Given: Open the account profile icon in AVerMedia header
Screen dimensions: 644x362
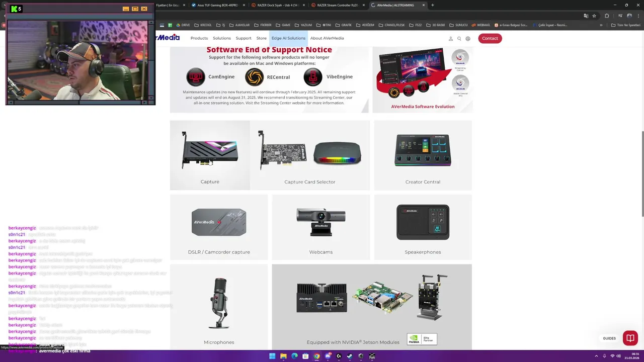Looking at the screenshot, I should click(x=451, y=39).
